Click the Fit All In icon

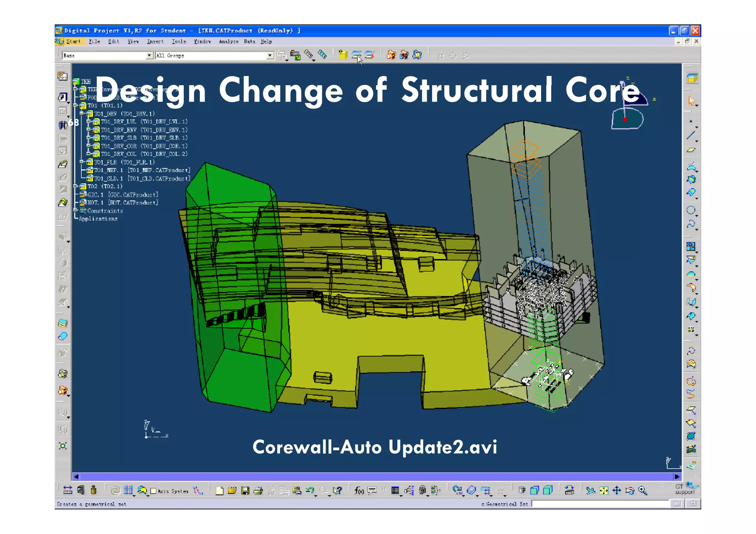[x=604, y=491]
